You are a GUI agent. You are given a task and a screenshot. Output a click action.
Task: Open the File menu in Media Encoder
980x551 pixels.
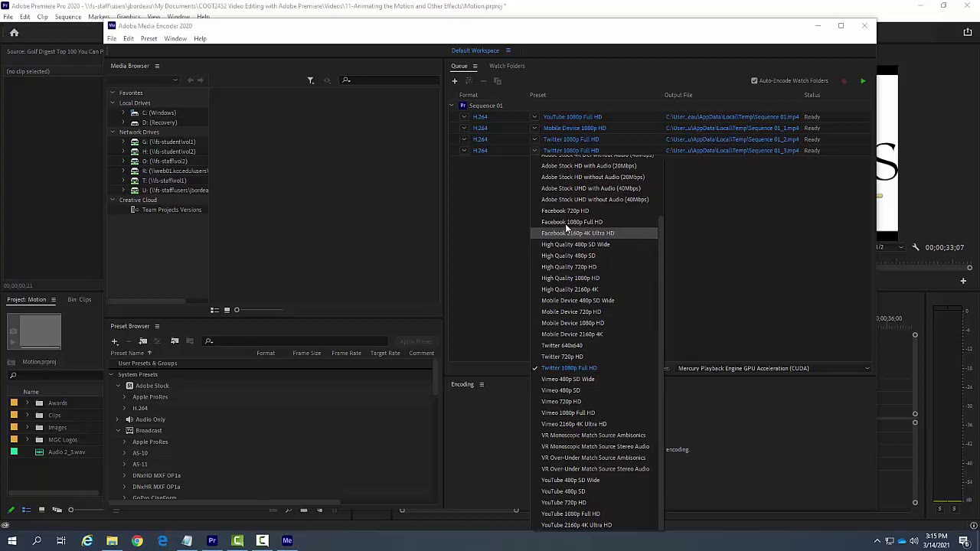click(x=112, y=38)
